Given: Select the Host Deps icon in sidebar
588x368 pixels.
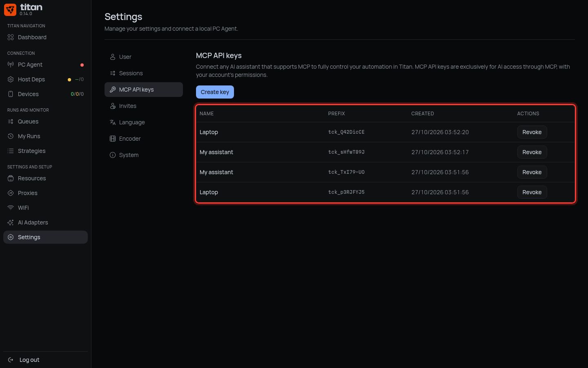Looking at the screenshot, I should tap(11, 79).
